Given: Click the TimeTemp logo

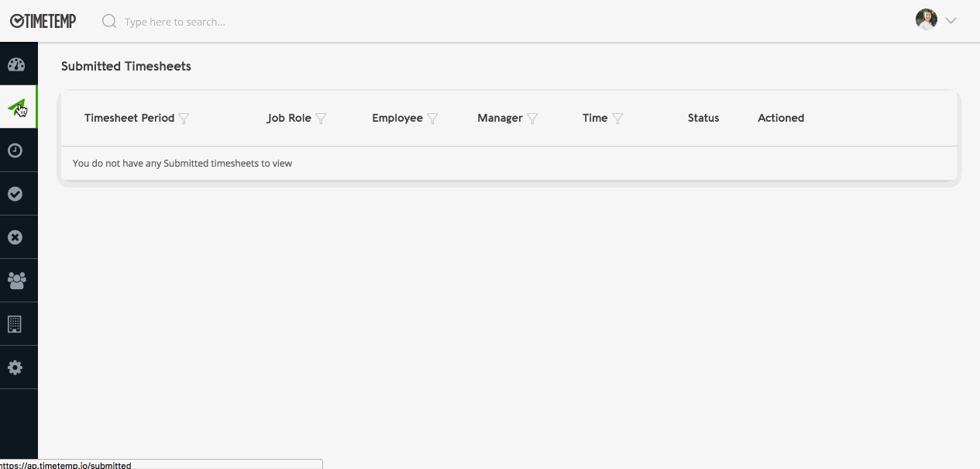Looking at the screenshot, I should click(x=43, y=21).
